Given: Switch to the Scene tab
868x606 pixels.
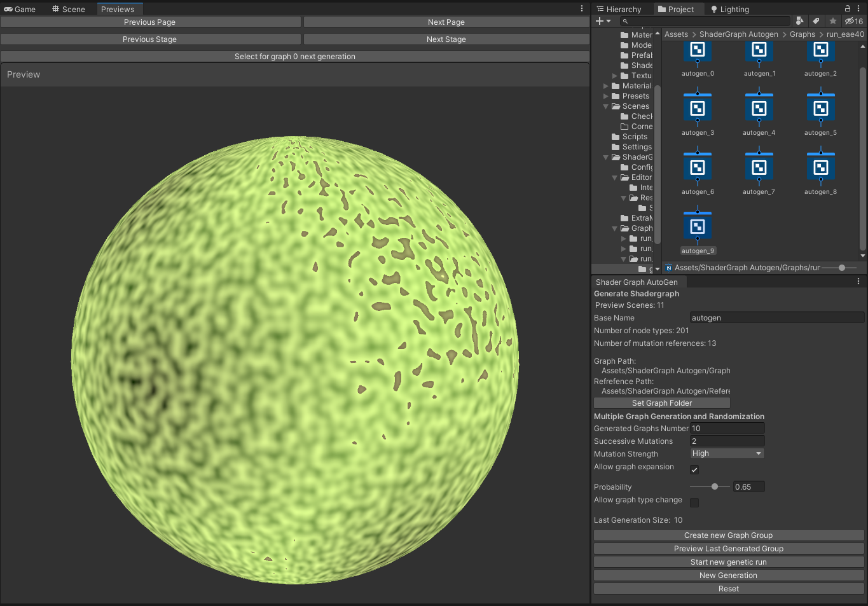Looking at the screenshot, I should (69, 9).
